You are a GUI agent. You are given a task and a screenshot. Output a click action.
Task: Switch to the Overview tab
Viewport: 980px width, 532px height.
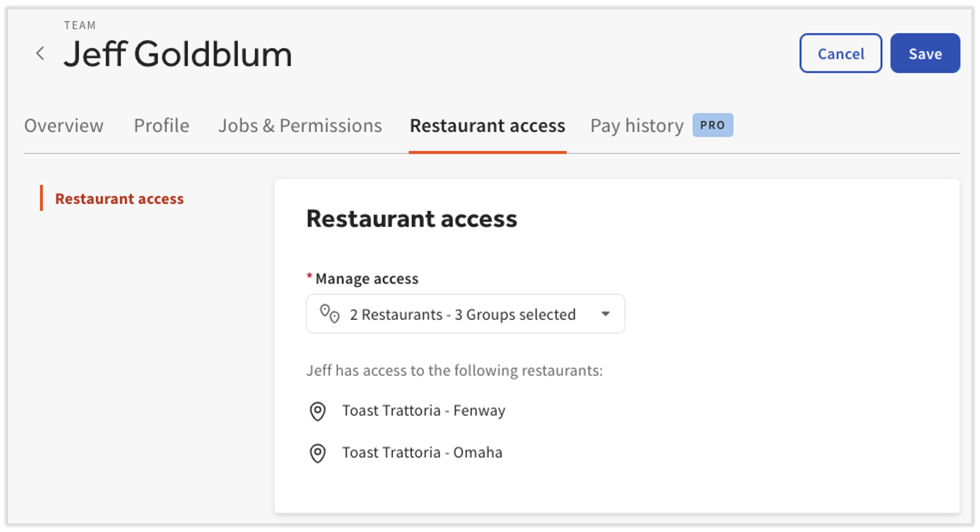64,125
